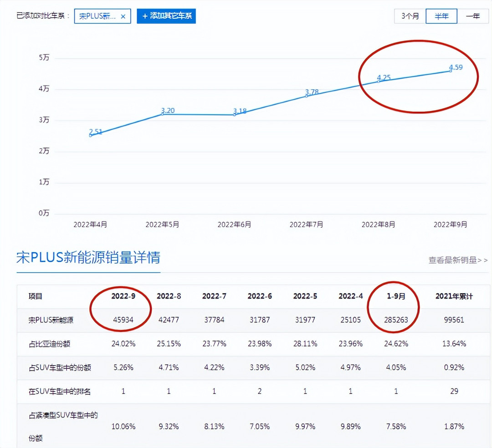
Task: Click the 占紧凑型SUV车型中的份额 row label
Action: coord(63,427)
